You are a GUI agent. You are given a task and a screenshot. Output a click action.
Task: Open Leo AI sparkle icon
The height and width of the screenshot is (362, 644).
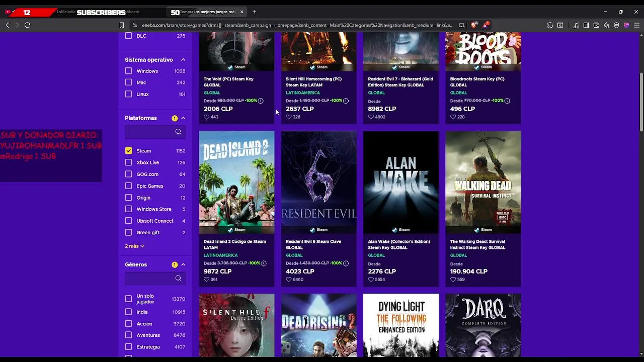(606, 25)
